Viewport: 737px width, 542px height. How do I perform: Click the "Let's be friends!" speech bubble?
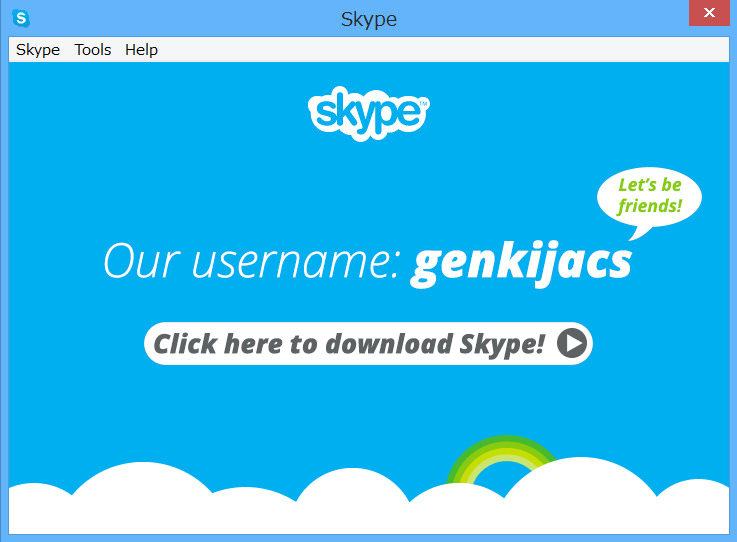pos(649,196)
